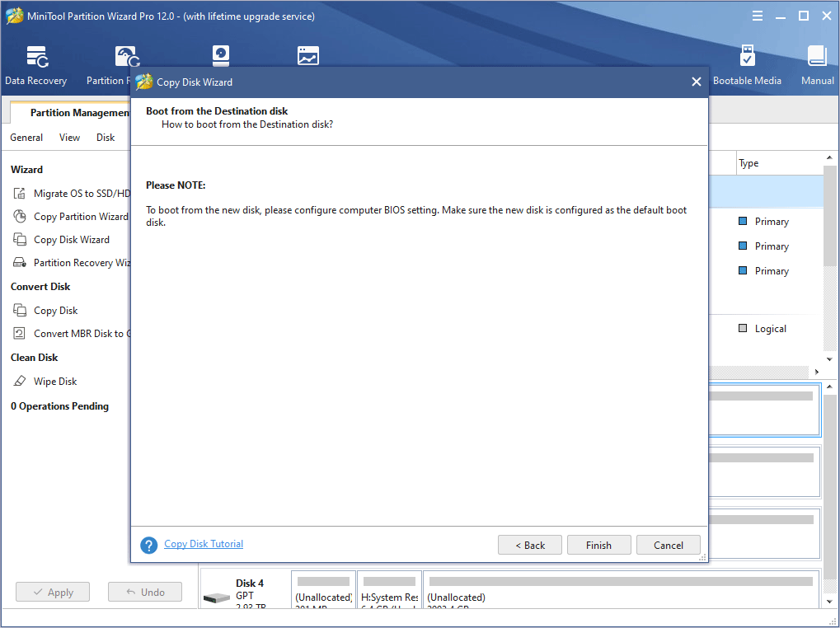Click the Undo button
This screenshot has height=628, width=840.
pyautogui.click(x=145, y=592)
